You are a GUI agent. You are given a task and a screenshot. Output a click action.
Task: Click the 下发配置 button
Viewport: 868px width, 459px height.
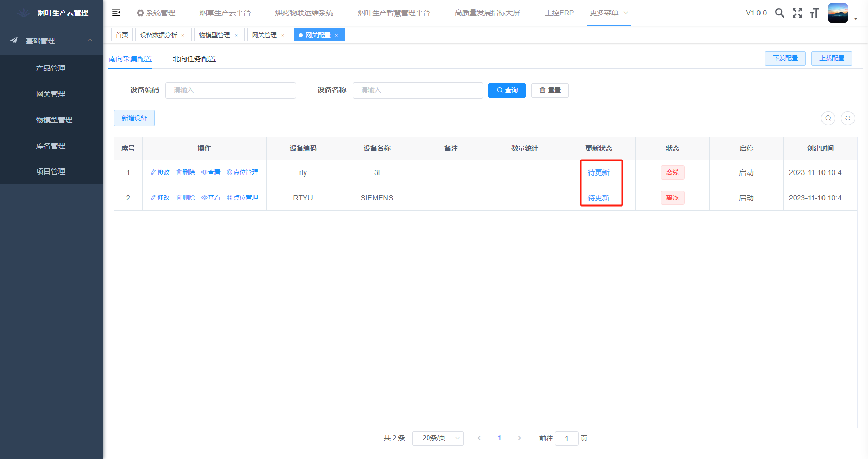coord(785,58)
